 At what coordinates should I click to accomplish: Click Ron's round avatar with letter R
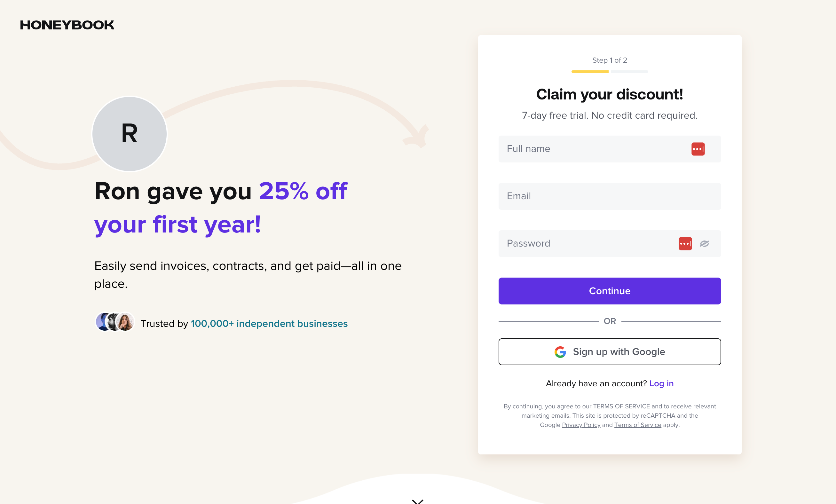click(x=129, y=134)
